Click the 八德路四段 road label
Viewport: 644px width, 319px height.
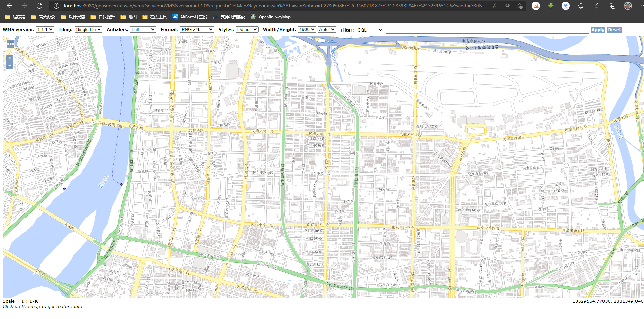click(x=579, y=253)
